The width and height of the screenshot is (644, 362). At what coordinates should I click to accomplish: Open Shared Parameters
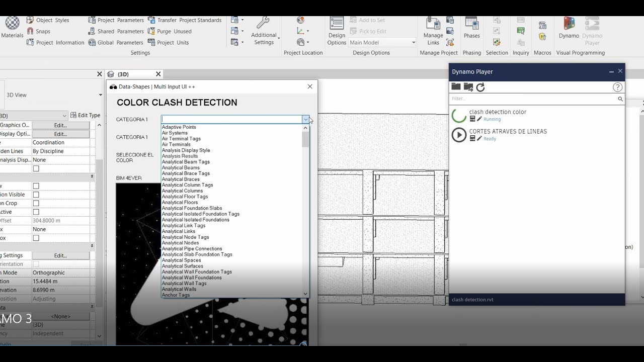[116, 31]
